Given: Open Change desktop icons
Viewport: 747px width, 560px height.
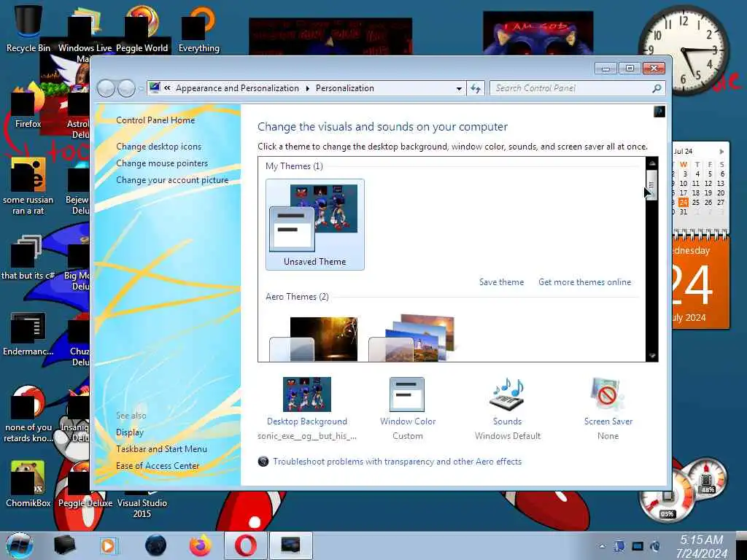Looking at the screenshot, I should pos(158,147).
